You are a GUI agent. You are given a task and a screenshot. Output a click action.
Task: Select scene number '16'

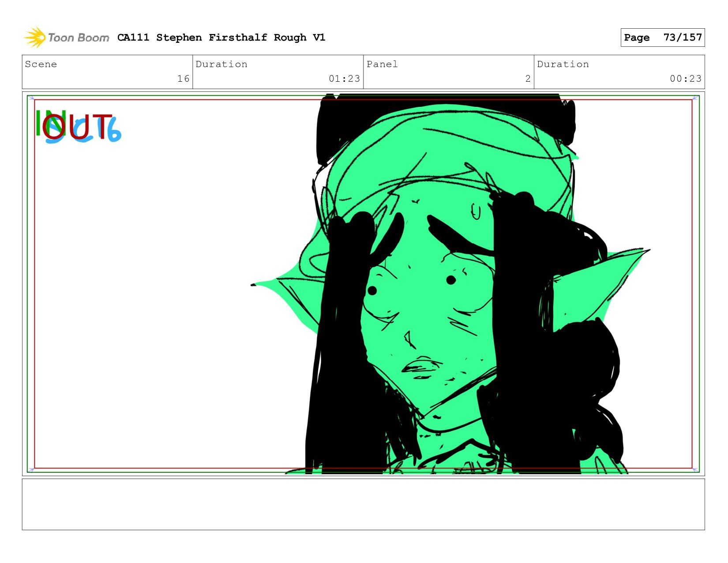(183, 79)
